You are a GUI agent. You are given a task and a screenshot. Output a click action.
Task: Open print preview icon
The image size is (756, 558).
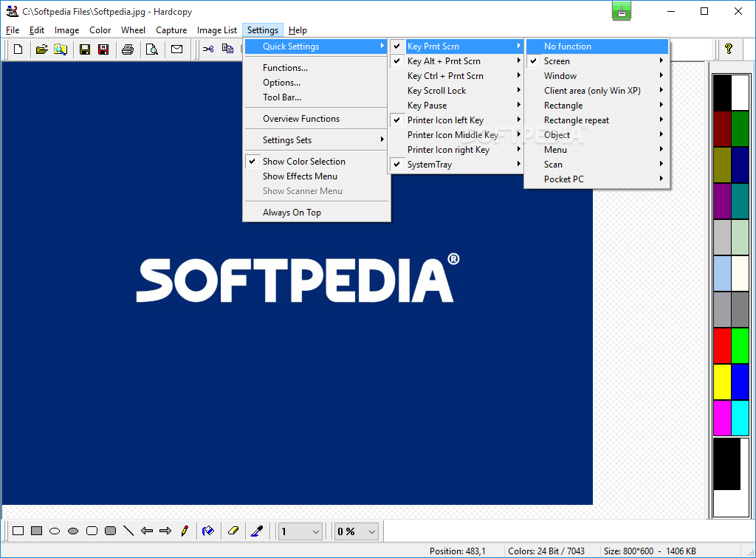tap(152, 49)
